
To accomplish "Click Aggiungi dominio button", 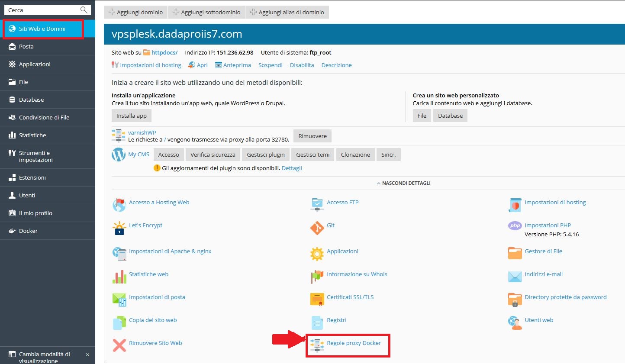I will click(136, 12).
